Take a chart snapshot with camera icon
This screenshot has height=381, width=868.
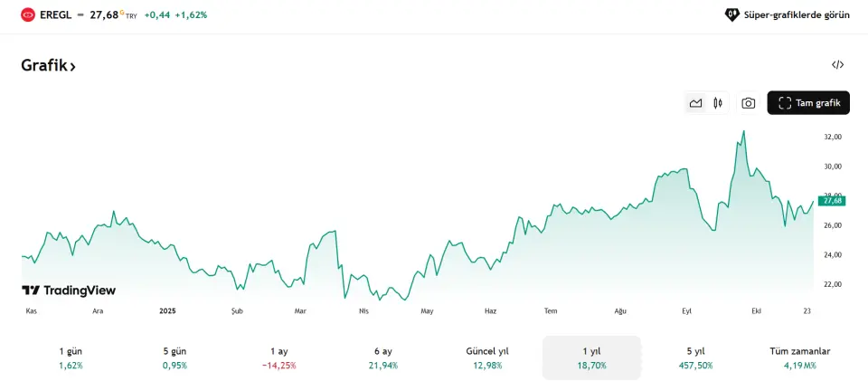(749, 103)
